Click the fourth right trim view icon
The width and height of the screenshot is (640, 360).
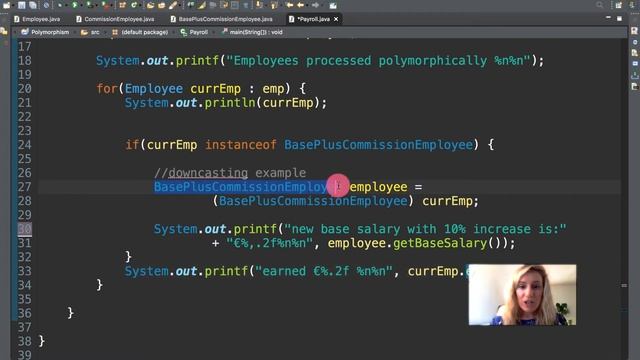634,64
